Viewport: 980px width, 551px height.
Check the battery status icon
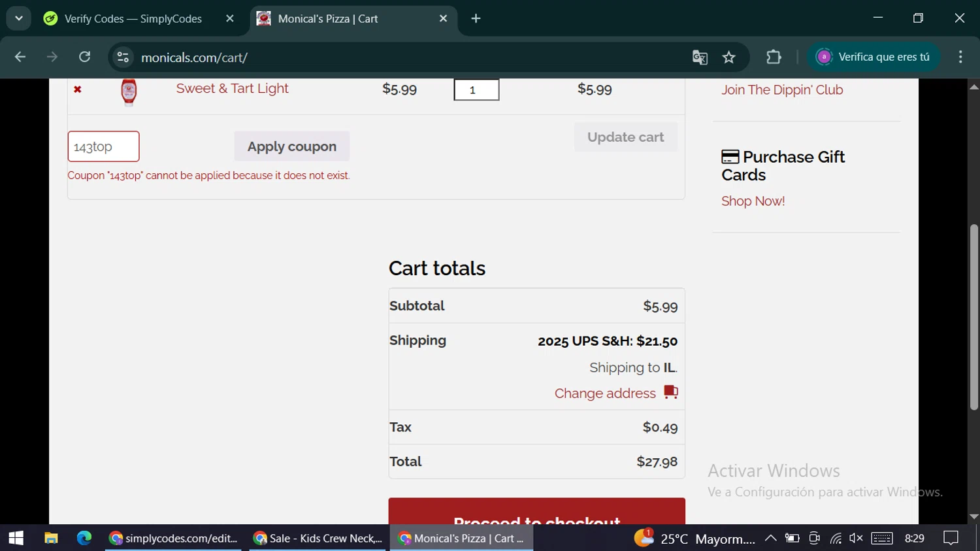792,538
